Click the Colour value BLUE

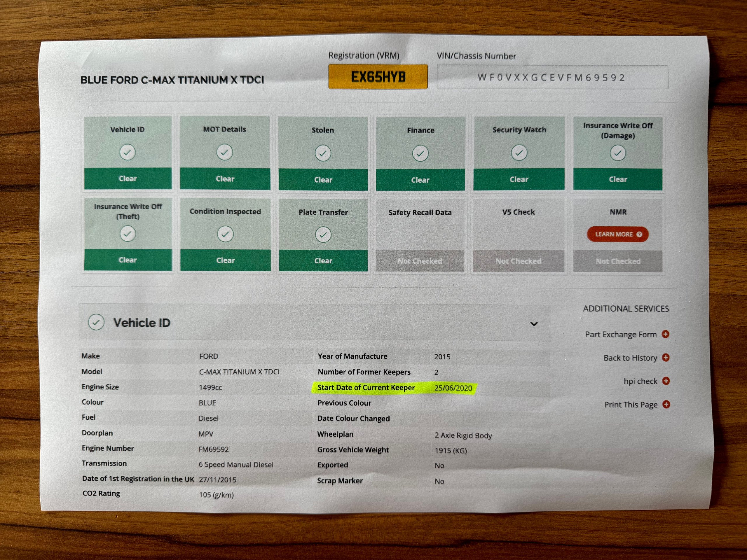pos(207,403)
